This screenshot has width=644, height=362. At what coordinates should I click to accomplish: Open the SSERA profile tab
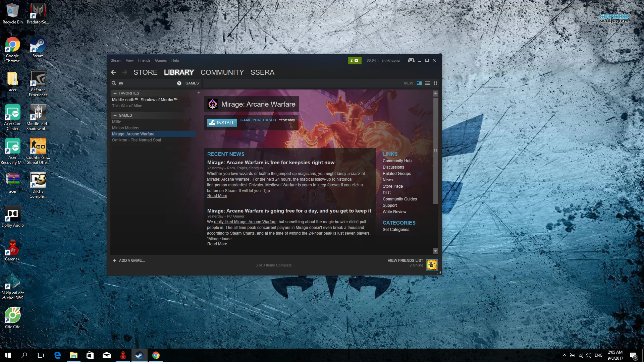[262, 72]
